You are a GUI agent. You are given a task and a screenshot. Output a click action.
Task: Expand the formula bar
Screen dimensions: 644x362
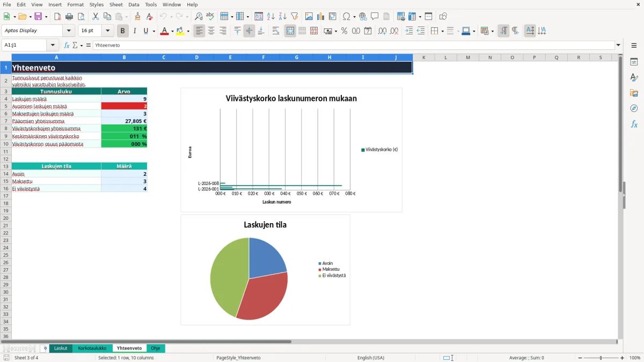[x=618, y=46]
